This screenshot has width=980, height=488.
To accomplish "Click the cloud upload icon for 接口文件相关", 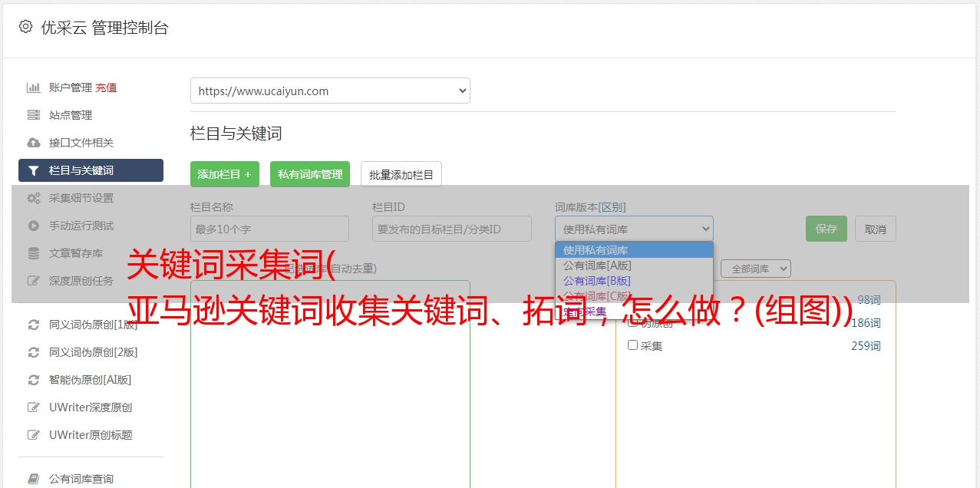I will point(33,143).
